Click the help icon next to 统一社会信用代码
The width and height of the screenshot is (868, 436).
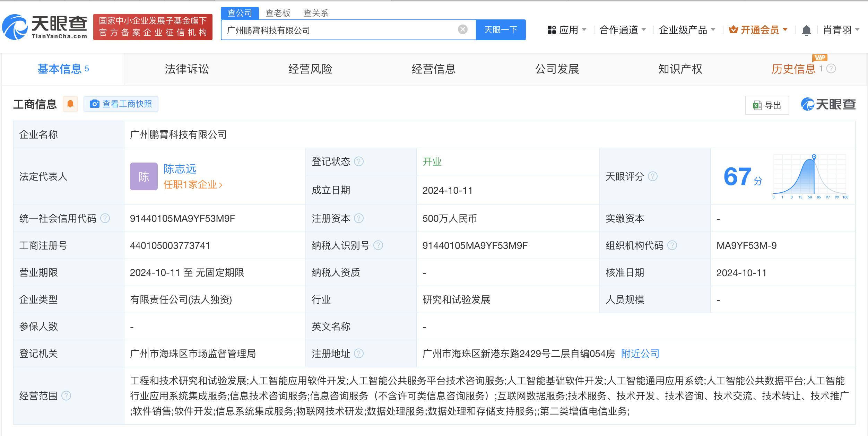105,218
